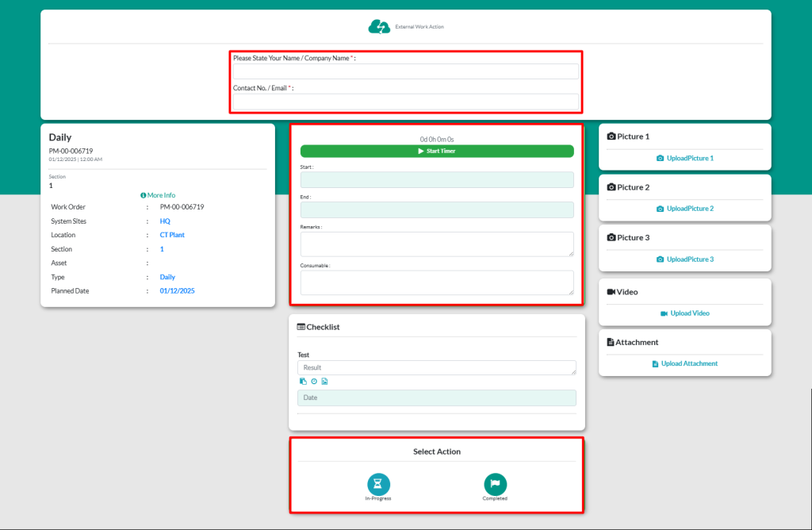Image resolution: width=812 pixels, height=530 pixels.
Task: Open the More Info link
Action: pos(158,195)
